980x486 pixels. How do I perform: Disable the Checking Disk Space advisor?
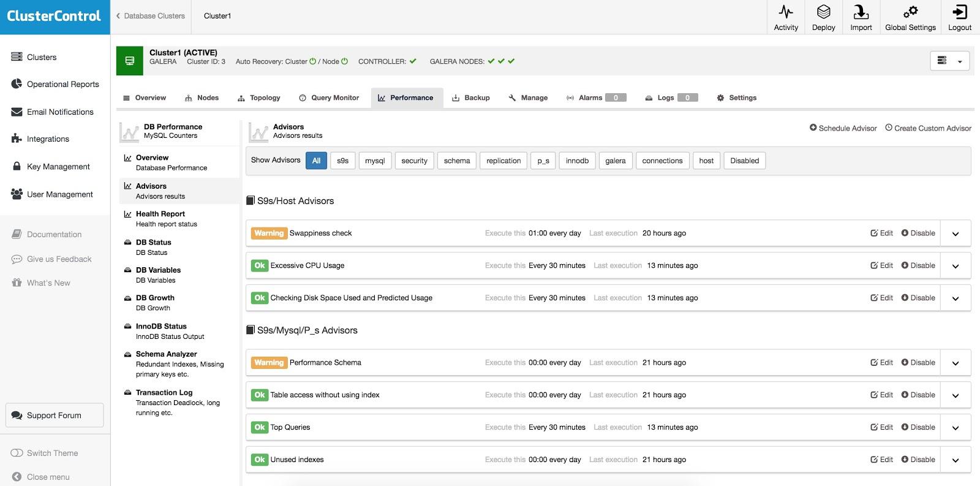(918, 298)
